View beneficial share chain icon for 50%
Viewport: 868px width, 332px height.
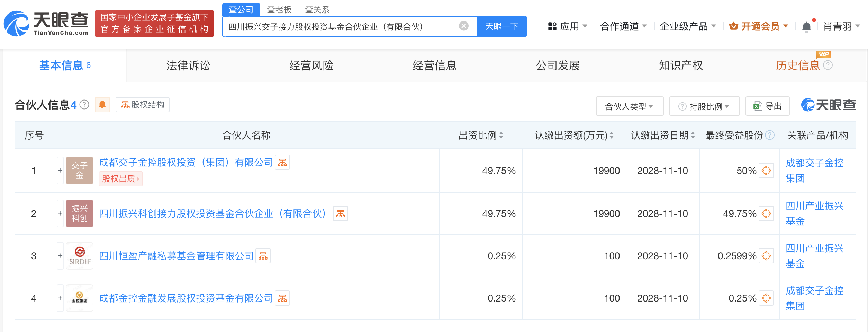pos(766,171)
